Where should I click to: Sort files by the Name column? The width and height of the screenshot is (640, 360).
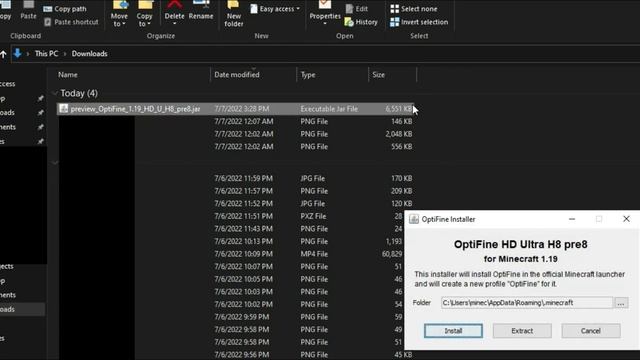[67, 75]
